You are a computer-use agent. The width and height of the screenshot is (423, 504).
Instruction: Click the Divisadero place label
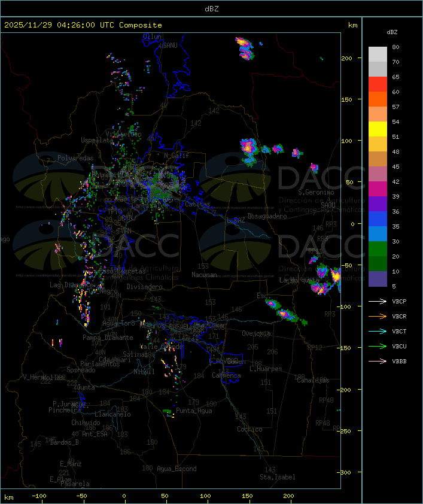click(144, 287)
